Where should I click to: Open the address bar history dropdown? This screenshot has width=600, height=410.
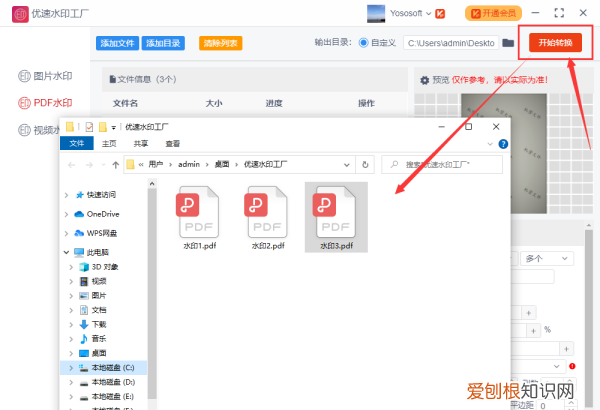(347, 165)
